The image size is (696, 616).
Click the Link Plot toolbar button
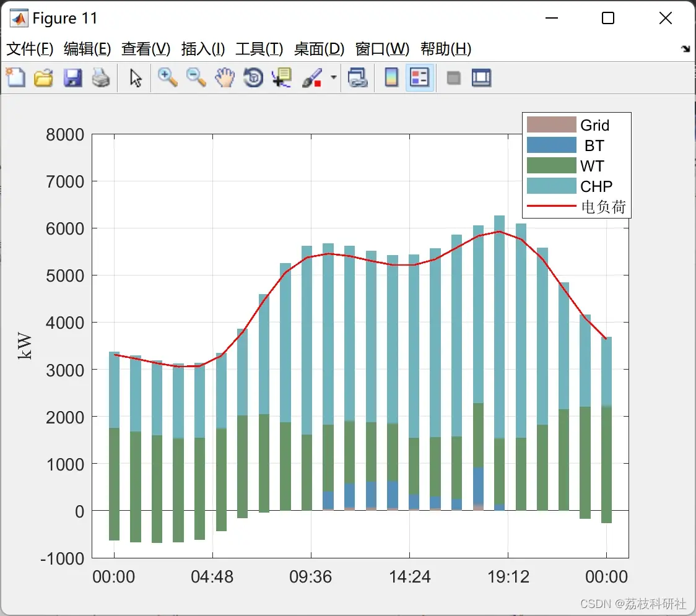click(357, 77)
